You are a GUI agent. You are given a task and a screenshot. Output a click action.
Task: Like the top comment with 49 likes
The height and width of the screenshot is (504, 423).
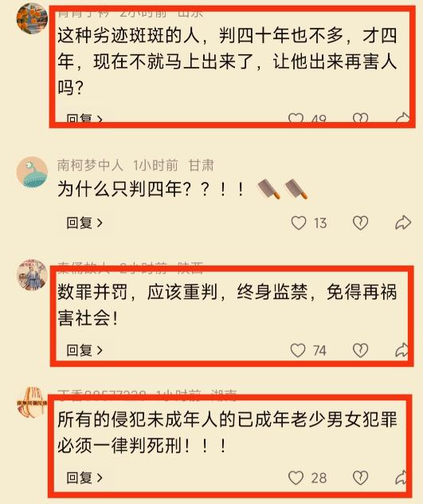coord(296,118)
